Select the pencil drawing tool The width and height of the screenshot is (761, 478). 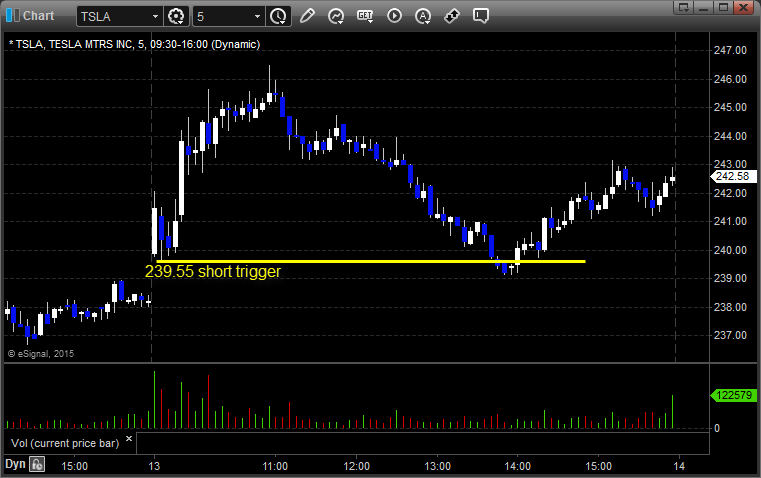coord(307,16)
